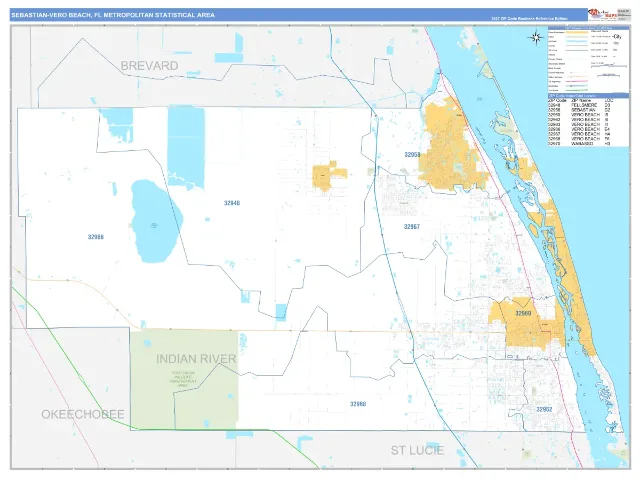Image resolution: width=640 pixels, height=480 pixels.
Task: Click the pink highway legend line swatch
Action: coord(576,81)
